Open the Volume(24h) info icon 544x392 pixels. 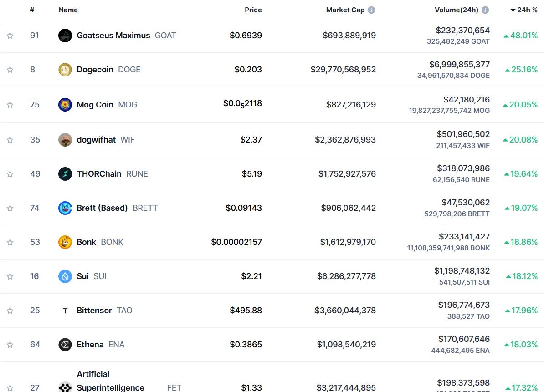pos(485,10)
